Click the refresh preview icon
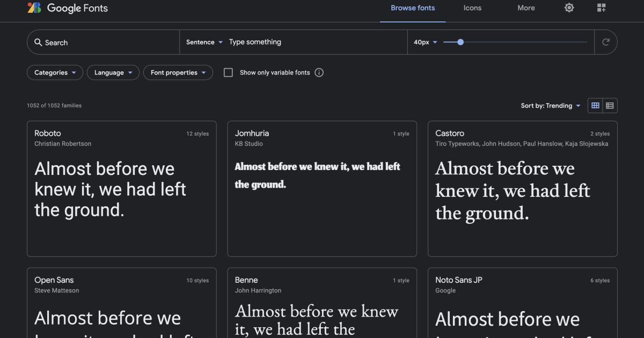 pos(606,42)
